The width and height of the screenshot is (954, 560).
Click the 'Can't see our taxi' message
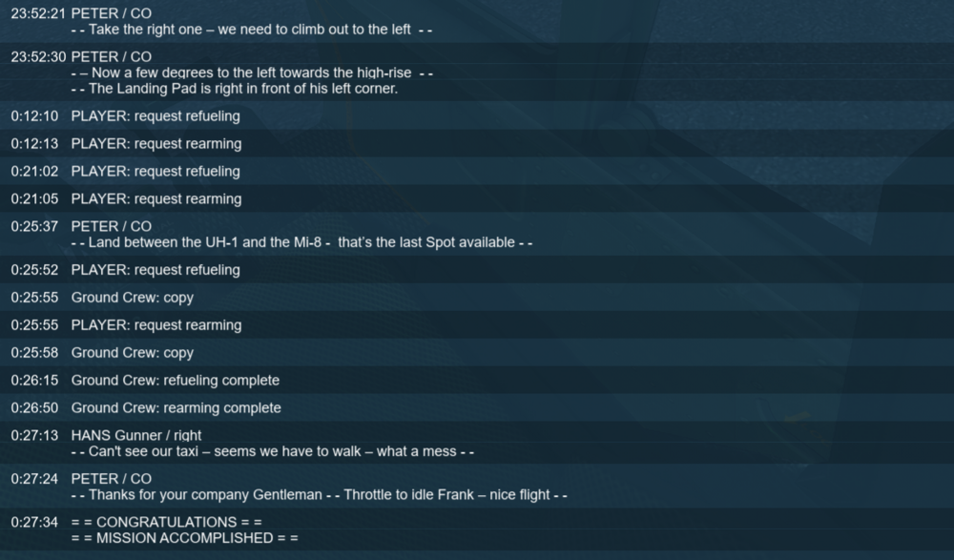point(273,451)
